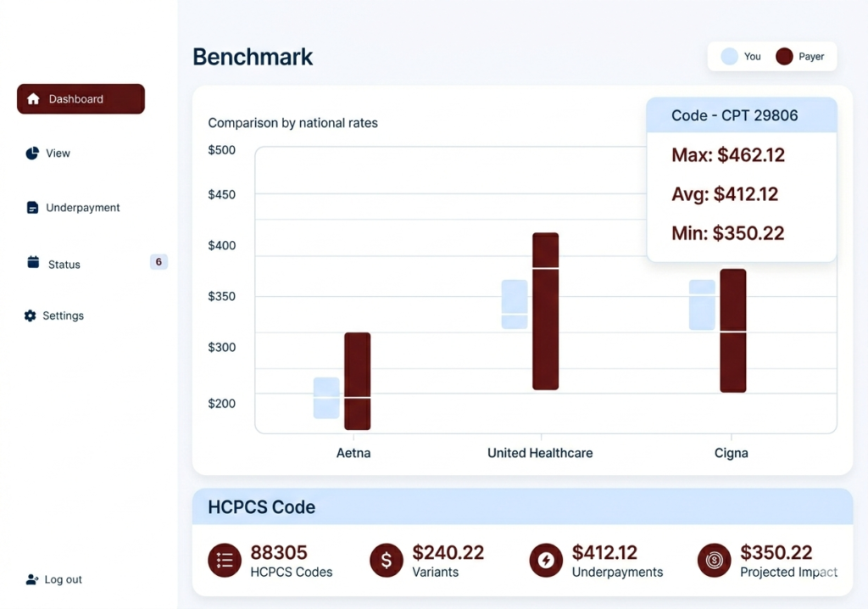The height and width of the screenshot is (609, 868).
Task: Click the Settings gear icon
Action: (31, 316)
